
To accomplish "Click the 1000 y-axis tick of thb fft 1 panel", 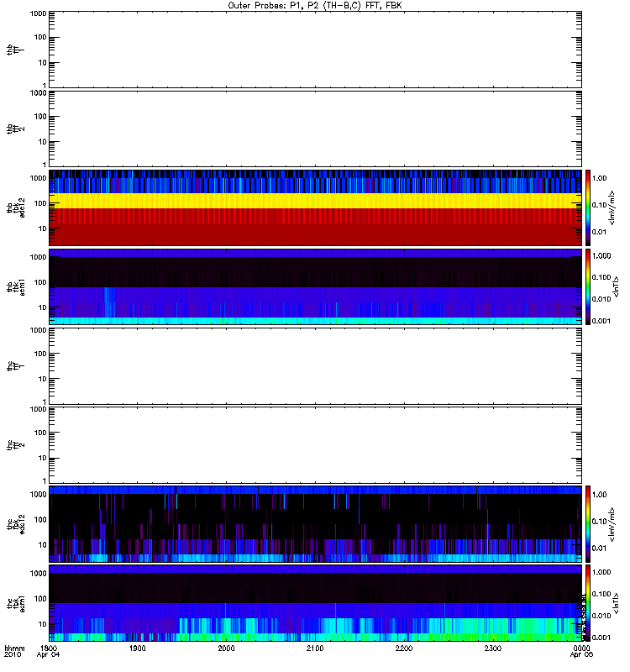I will [x=38, y=13].
